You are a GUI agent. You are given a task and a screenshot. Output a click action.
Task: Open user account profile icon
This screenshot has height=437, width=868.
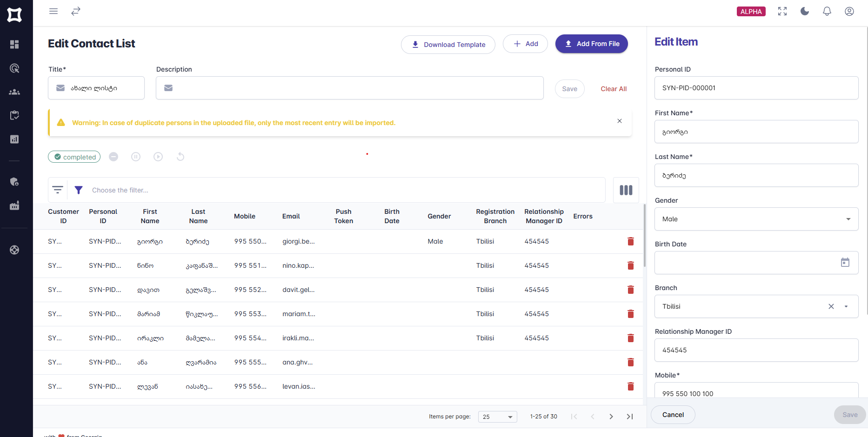pos(849,12)
